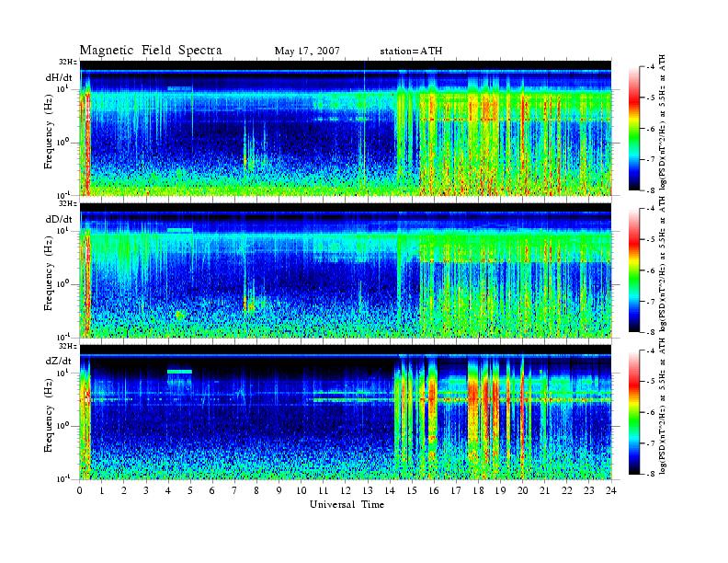Select the date text "May 17, 2007"
The height and width of the screenshot is (563, 728).
tap(307, 52)
